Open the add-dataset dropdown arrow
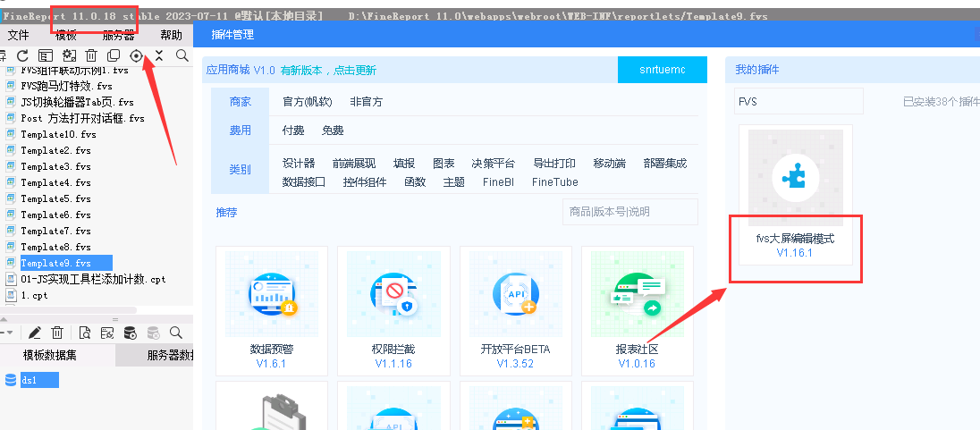The width and height of the screenshot is (980, 430). [8, 333]
